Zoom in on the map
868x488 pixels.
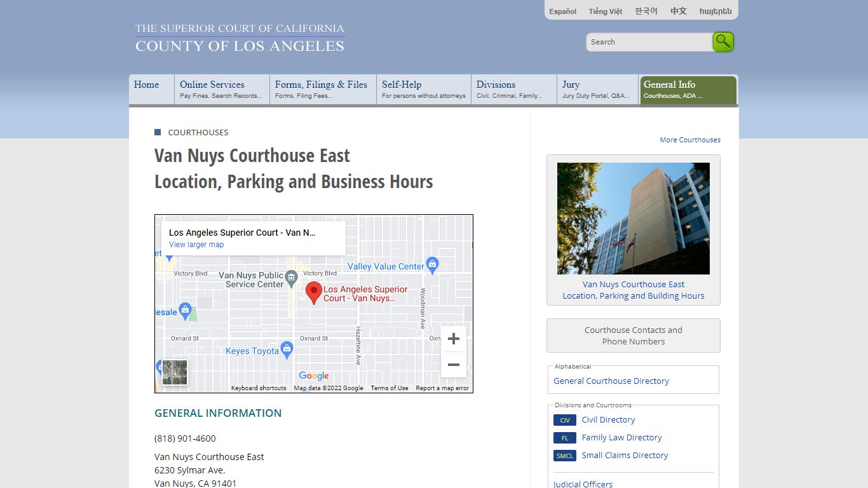[454, 339]
